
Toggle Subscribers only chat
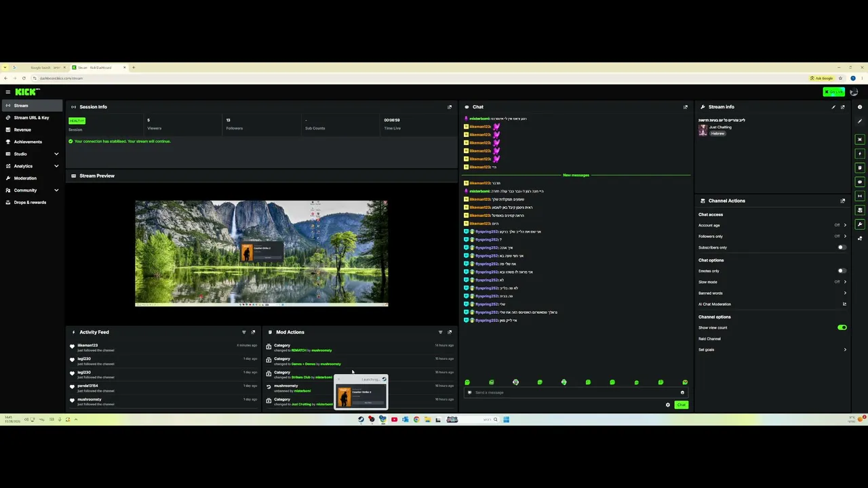pyautogui.click(x=842, y=247)
